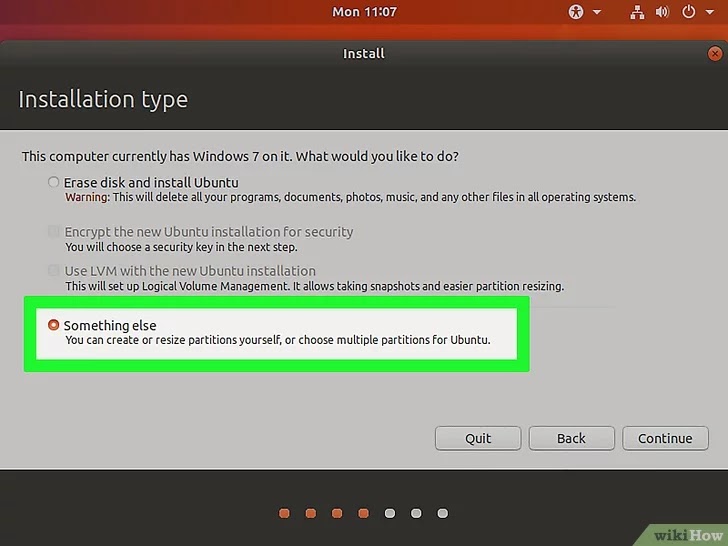Click the 'Installation type' heading
The width and height of the screenshot is (728, 546).
tap(103, 100)
